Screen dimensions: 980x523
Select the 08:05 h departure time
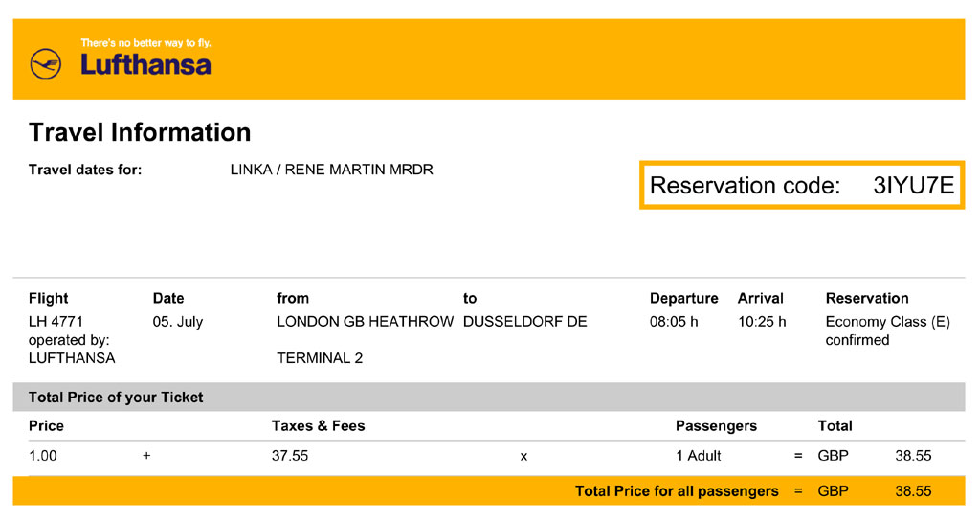(674, 322)
